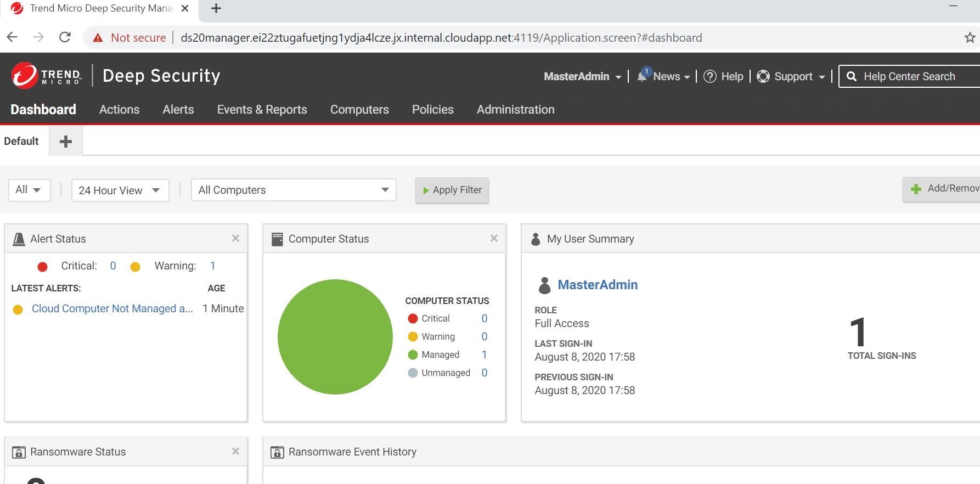
Task: Close the Trend Micro browser tab
Action: point(185,8)
